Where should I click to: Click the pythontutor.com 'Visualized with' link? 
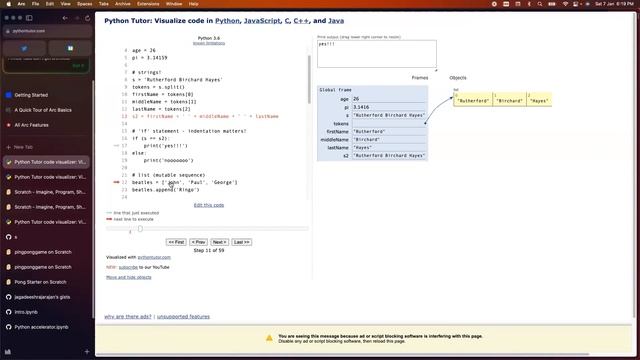(x=154, y=258)
